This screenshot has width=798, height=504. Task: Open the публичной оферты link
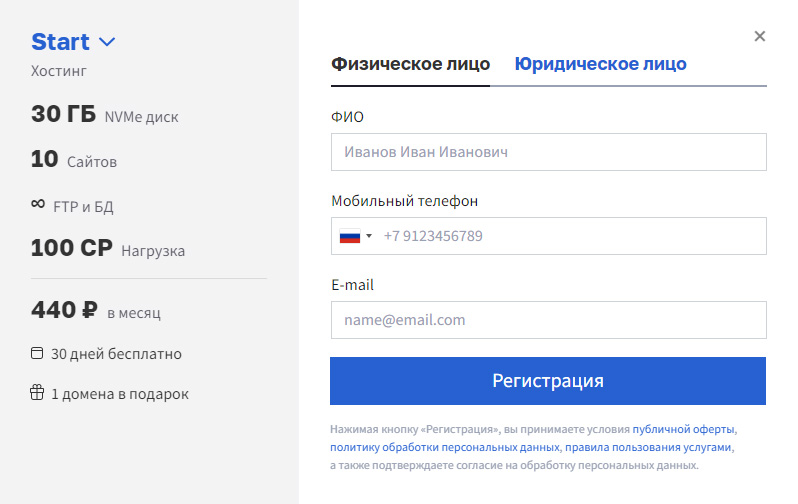(683, 429)
